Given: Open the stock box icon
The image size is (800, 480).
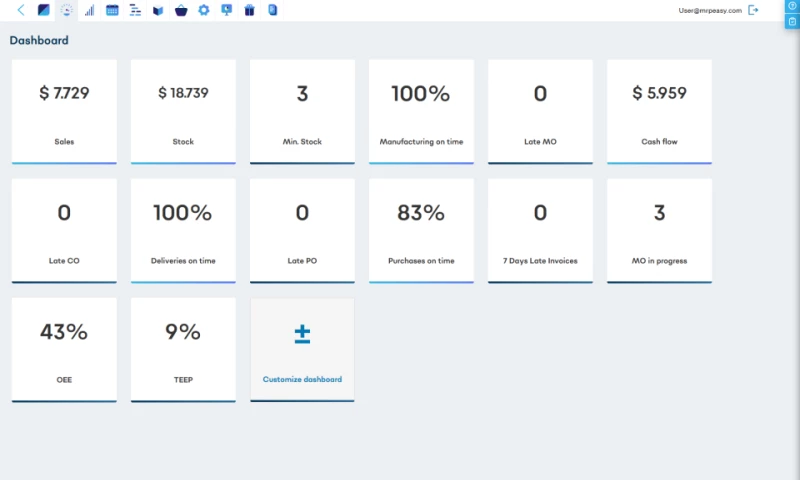Looking at the screenshot, I should (158, 10).
